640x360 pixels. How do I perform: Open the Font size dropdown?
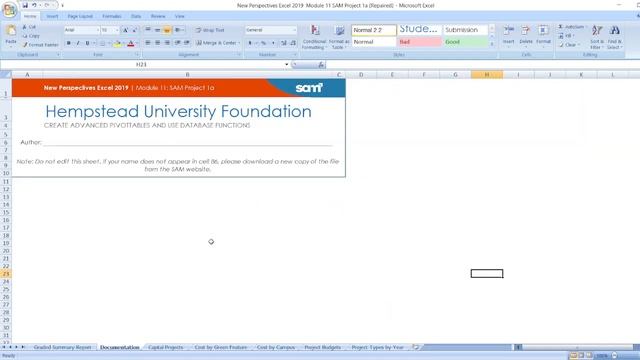point(117,30)
